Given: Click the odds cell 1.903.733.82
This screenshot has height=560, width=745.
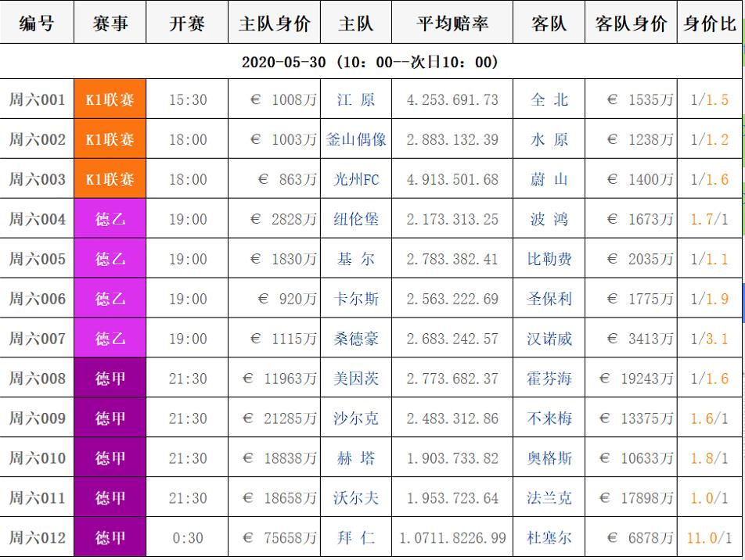Looking at the screenshot, I should (x=452, y=458).
